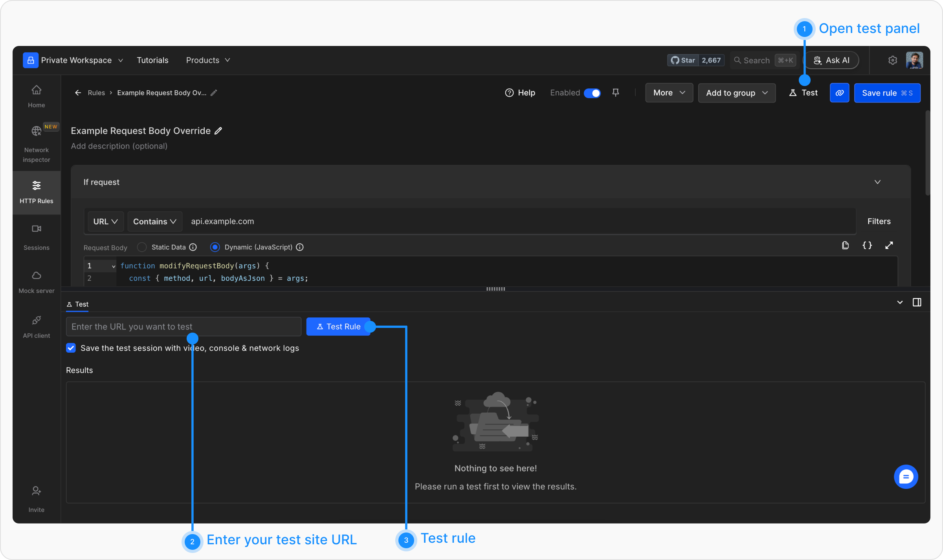This screenshot has width=943, height=560.
Task: Switch test panel to side layout
Action: (917, 302)
